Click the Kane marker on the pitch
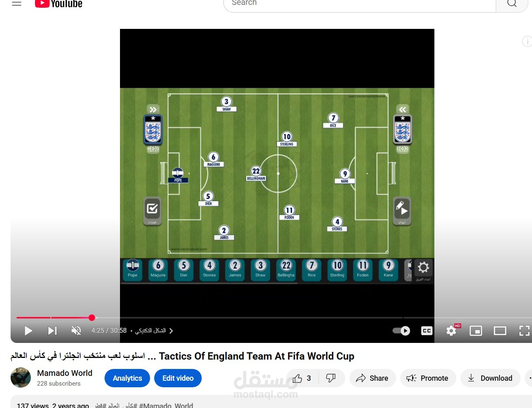This screenshot has height=408, width=532. pos(345,176)
